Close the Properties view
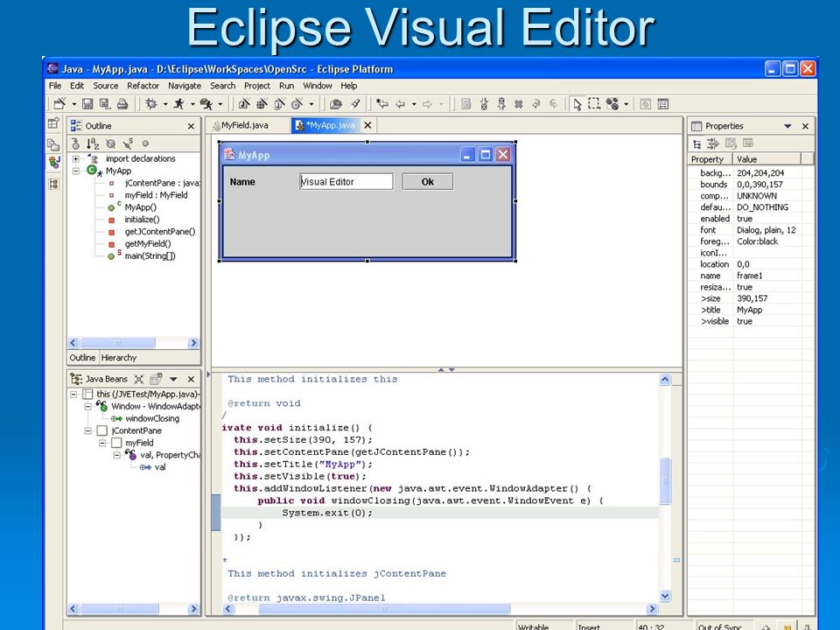Viewport: 840px width, 630px height. coord(805,126)
